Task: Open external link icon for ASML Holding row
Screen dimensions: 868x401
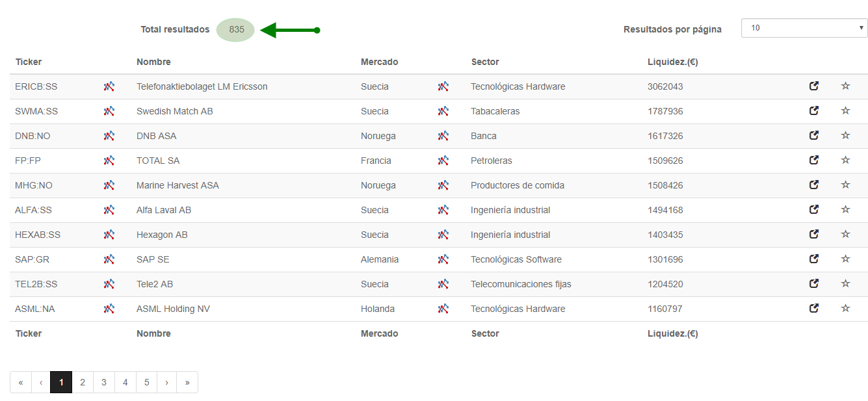Action: pyautogui.click(x=814, y=308)
